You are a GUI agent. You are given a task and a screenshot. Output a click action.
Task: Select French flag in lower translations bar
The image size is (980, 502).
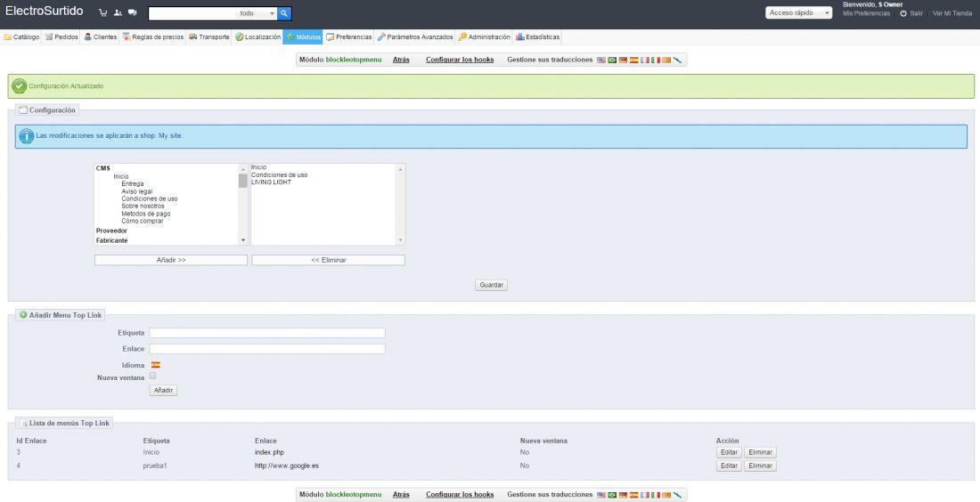(645, 495)
